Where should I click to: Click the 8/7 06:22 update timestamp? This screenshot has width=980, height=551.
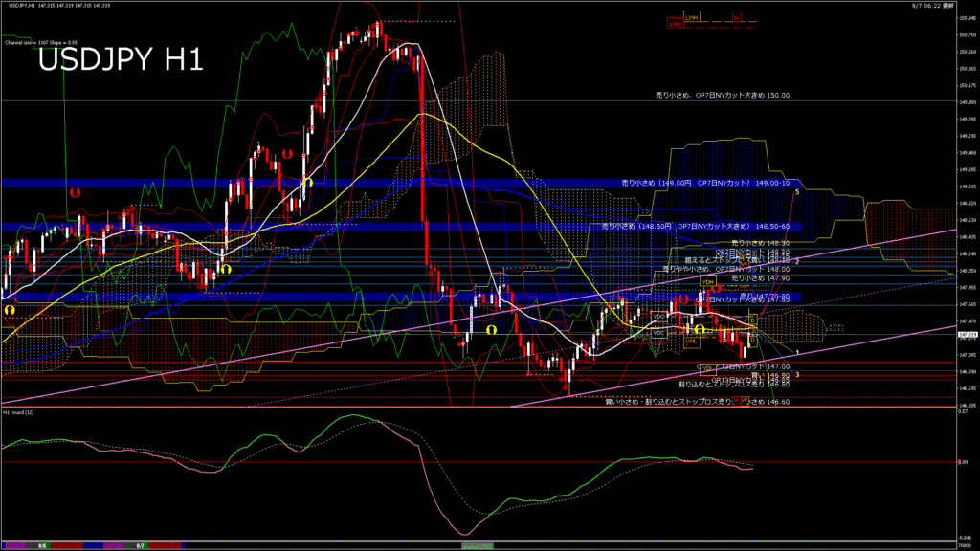[946, 6]
